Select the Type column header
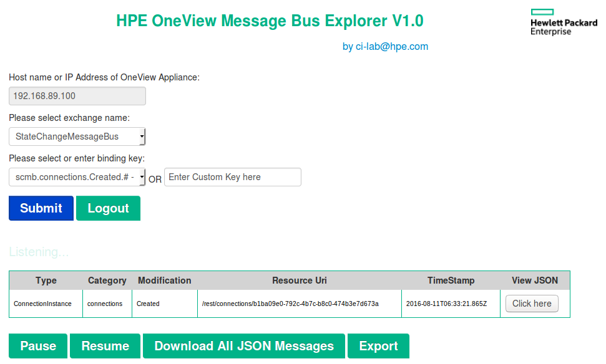The width and height of the screenshot is (606, 364). 46,280
